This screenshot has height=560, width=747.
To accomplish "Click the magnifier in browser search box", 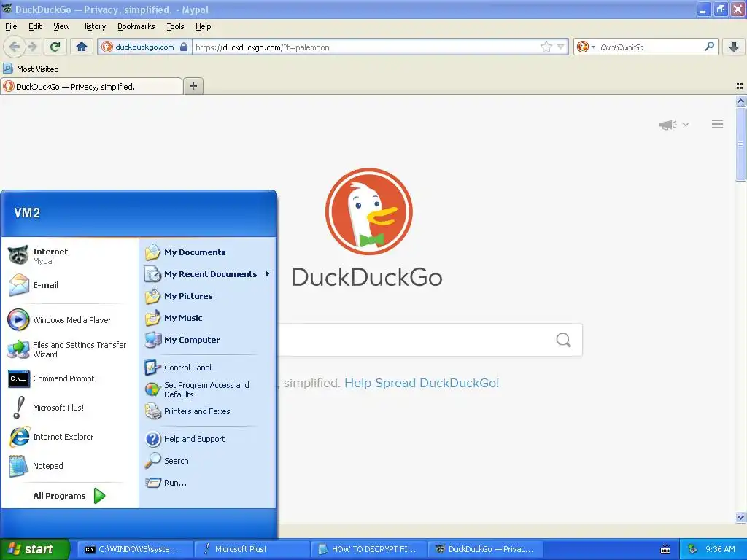I will [709, 47].
